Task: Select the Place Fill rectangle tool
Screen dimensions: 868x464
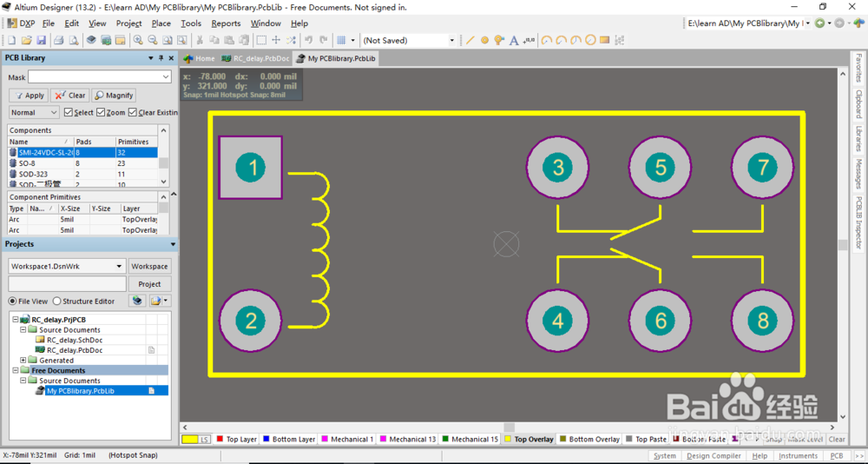Action: pos(604,41)
